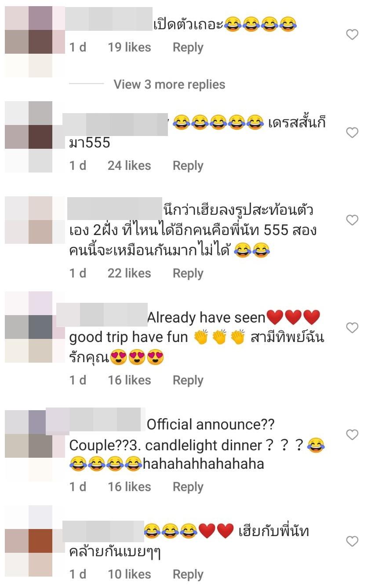
Task: Reply to the 10 likes comment
Action: [188, 574]
